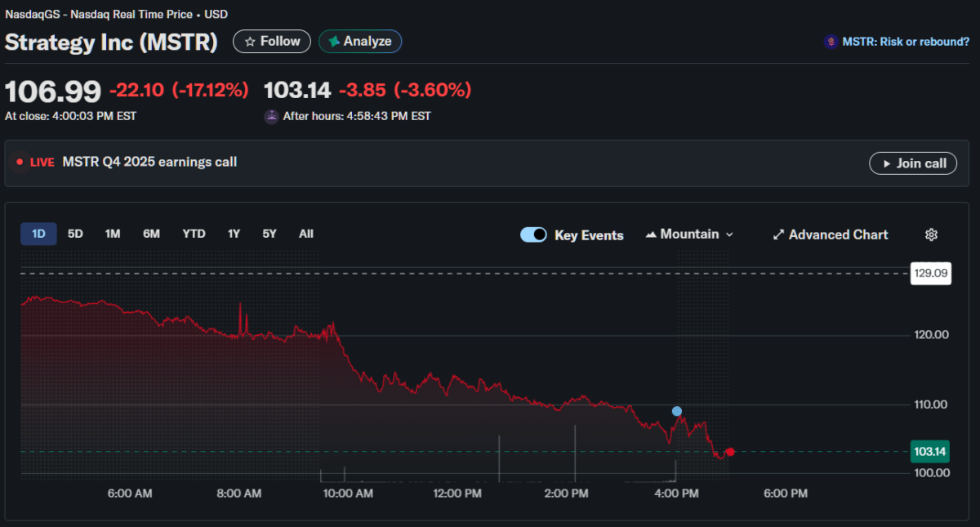This screenshot has width=980, height=527.
Task: Open the MSTR: Risk or rebound? link
Action: 906,41
